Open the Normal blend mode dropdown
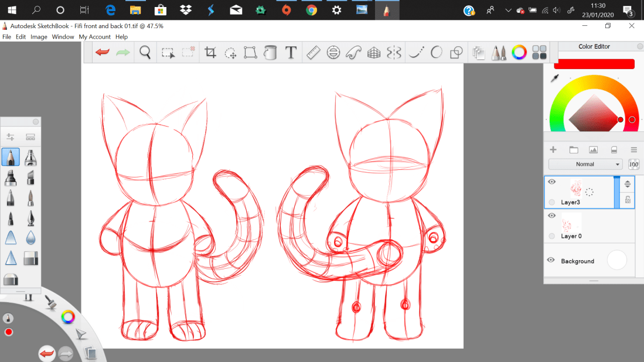This screenshot has height=362, width=644. [x=585, y=164]
